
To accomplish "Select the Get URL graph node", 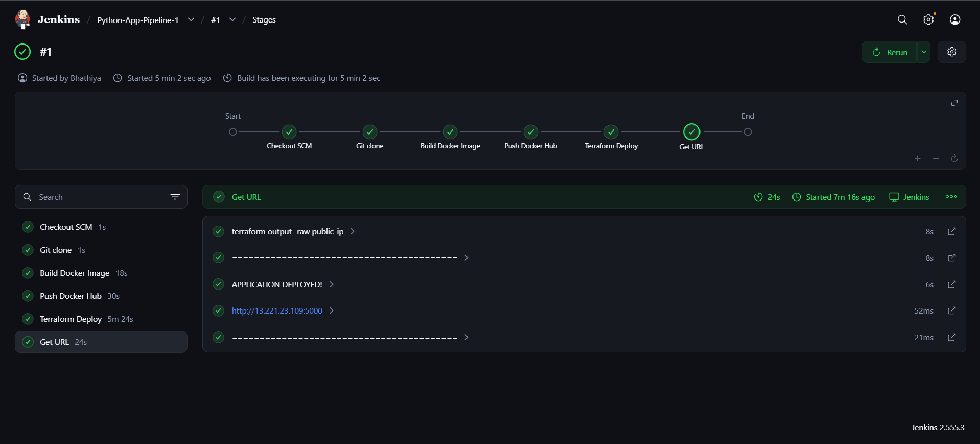I will pos(691,132).
